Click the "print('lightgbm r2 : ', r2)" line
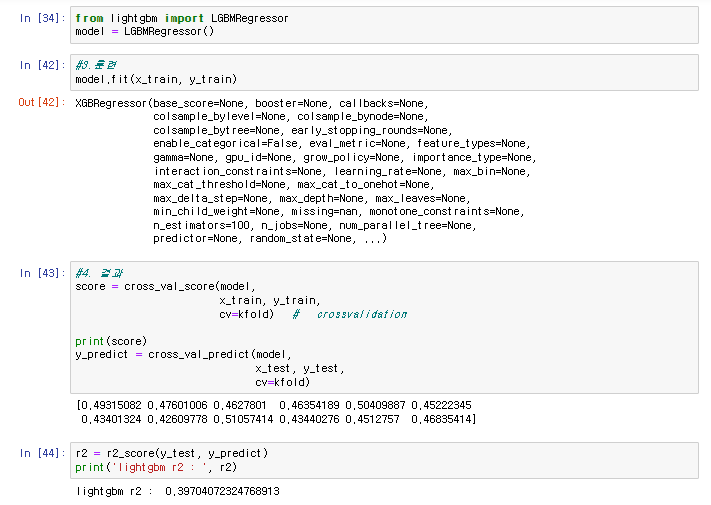This screenshot has width=711, height=505. pos(156,467)
